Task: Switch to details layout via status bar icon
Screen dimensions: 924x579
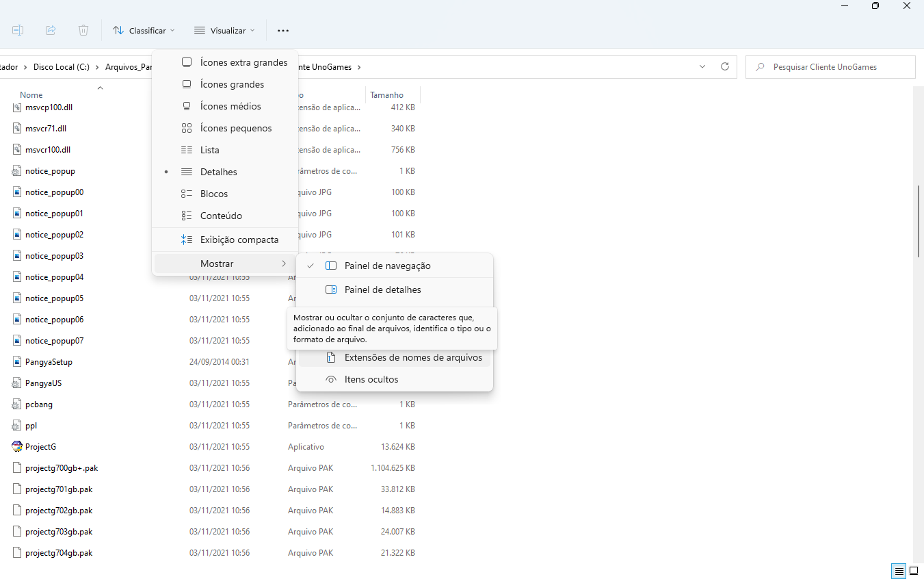Action: [x=898, y=571]
